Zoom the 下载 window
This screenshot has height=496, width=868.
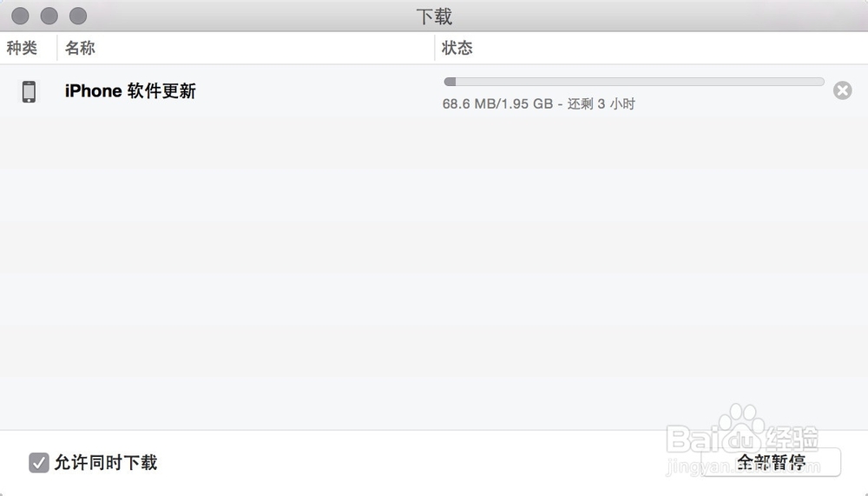tap(78, 17)
